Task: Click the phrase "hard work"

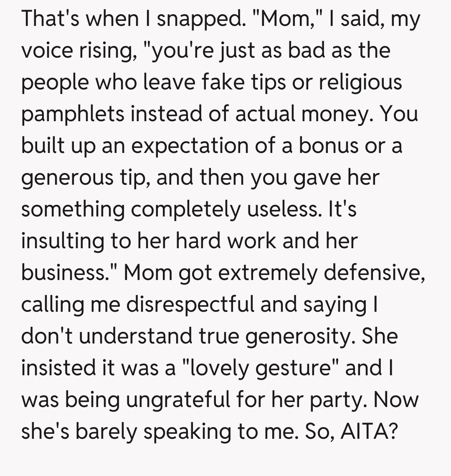Action: (225, 241)
